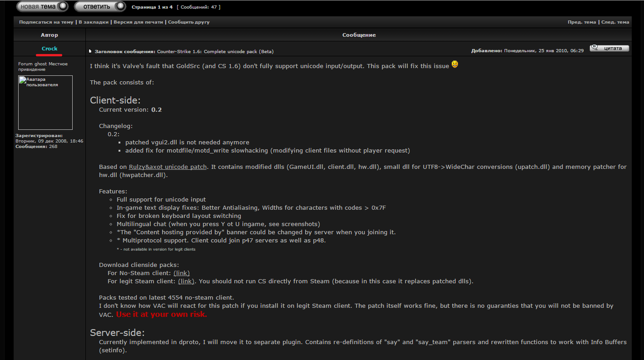
Task: Click the ответить button
Action: click(100, 6)
